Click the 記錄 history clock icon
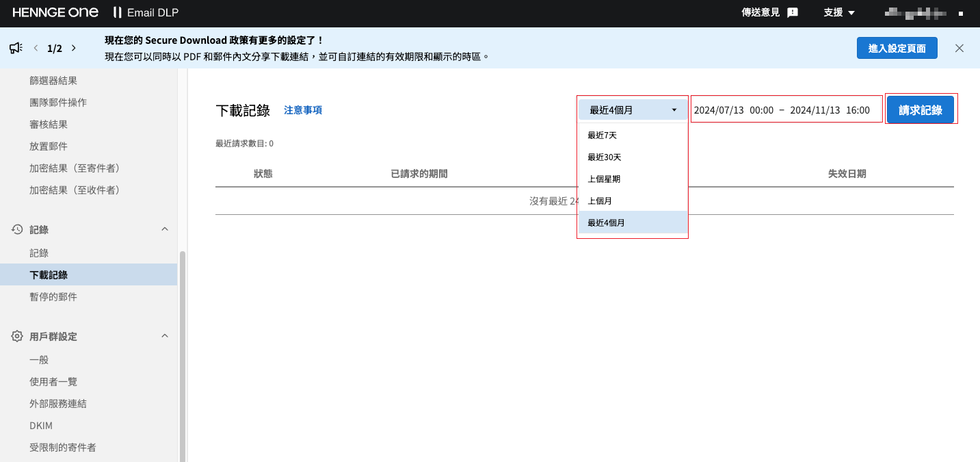The height and width of the screenshot is (462, 980). pos(17,229)
